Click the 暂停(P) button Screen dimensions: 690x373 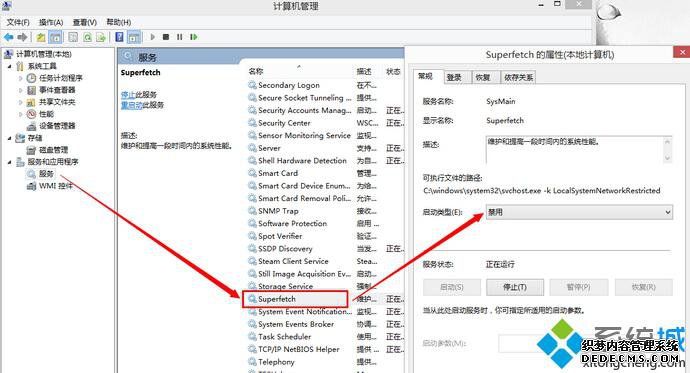579,287
